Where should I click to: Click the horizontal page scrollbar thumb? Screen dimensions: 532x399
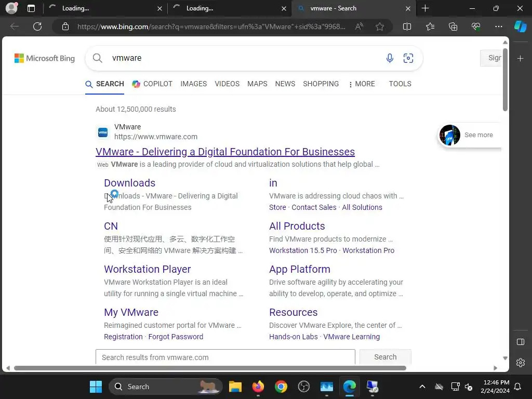tap(210, 368)
